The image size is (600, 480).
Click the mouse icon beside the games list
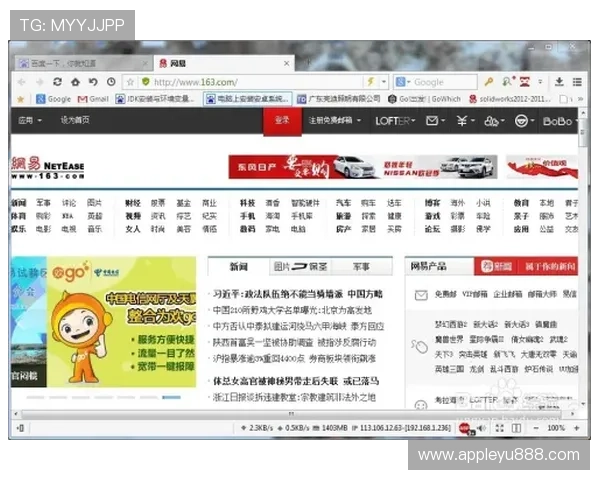(x=419, y=347)
